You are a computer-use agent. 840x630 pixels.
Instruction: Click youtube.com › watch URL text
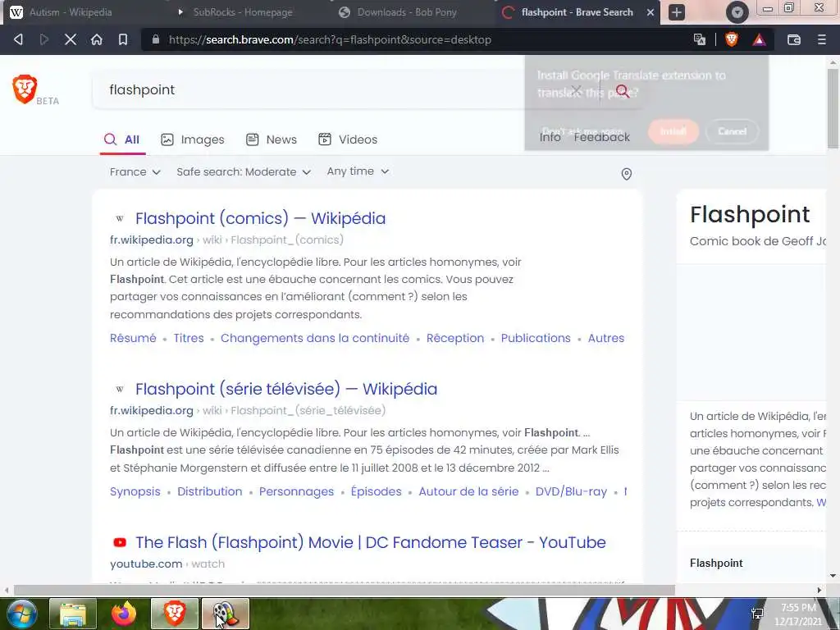[167, 564]
